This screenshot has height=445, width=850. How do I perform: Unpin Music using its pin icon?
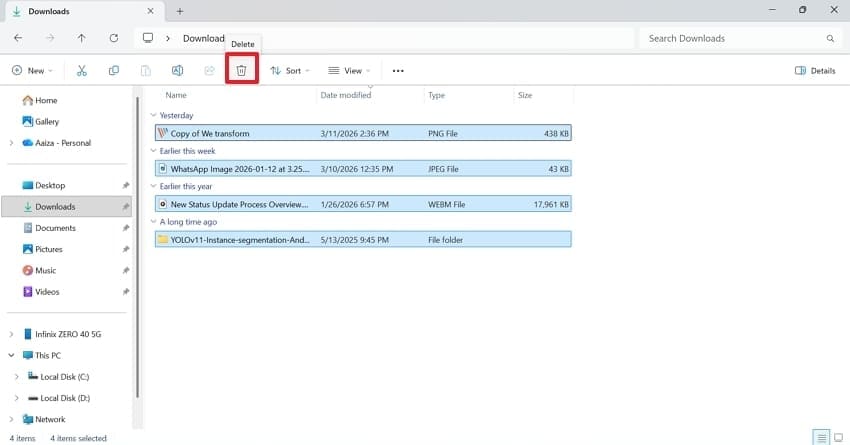(126, 270)
